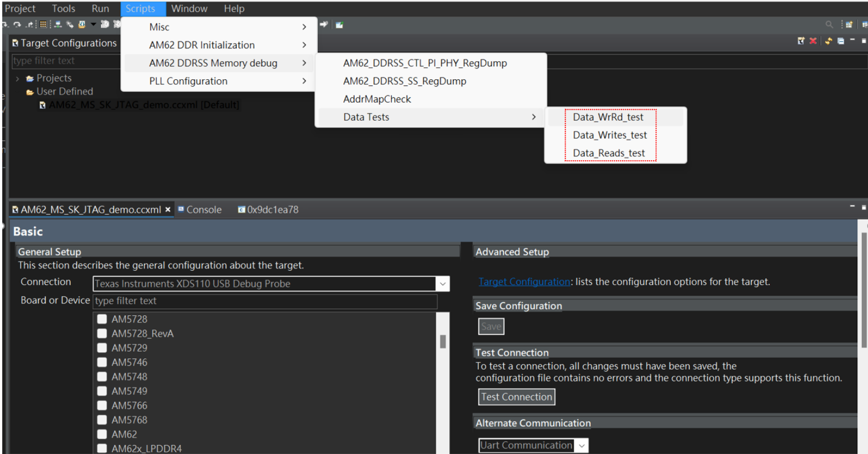
Task: Select AM62_DDRSS_CTL_PI_PHY_RegDump entry
Action: click(431, 63)
